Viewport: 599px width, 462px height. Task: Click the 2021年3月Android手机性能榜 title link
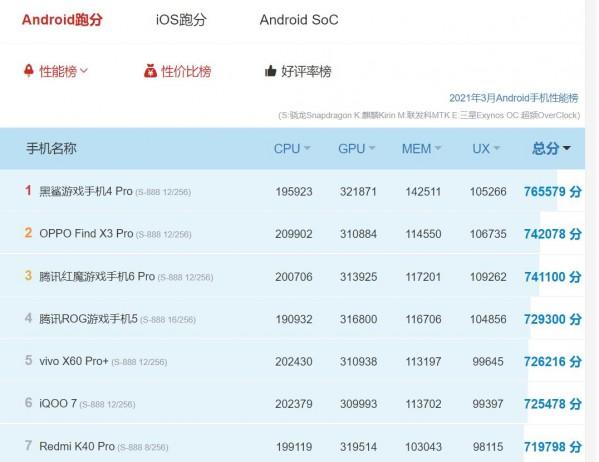513,98
